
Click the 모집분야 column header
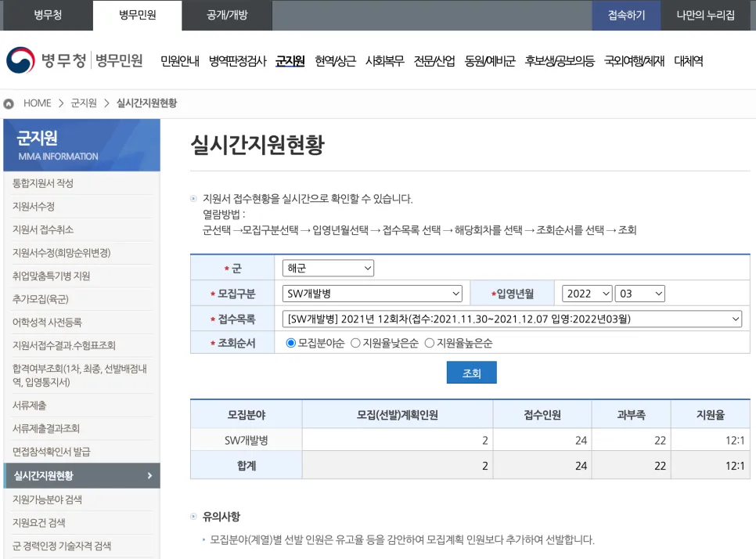coord(247,415)
